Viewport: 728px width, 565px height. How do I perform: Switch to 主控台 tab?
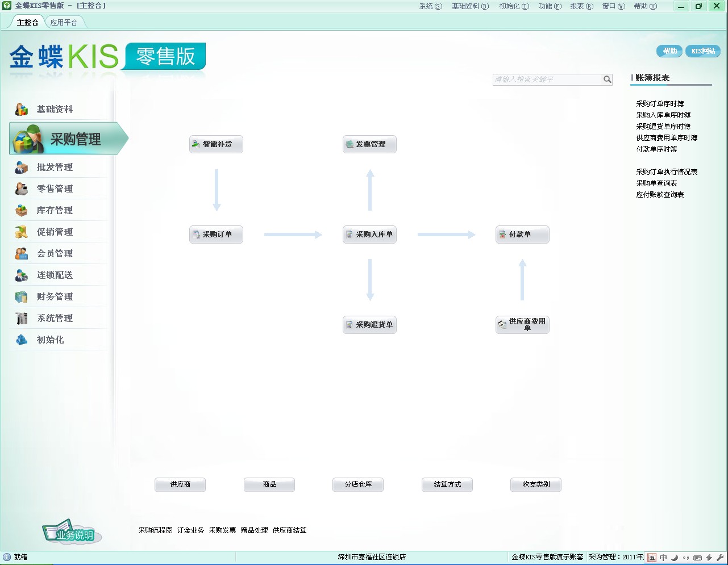[27, 22]
